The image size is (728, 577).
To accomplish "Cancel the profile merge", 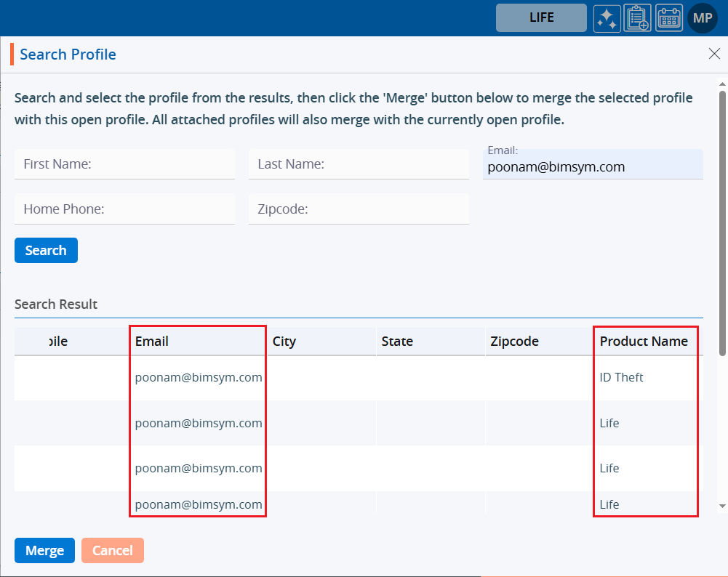I will 113,551.
